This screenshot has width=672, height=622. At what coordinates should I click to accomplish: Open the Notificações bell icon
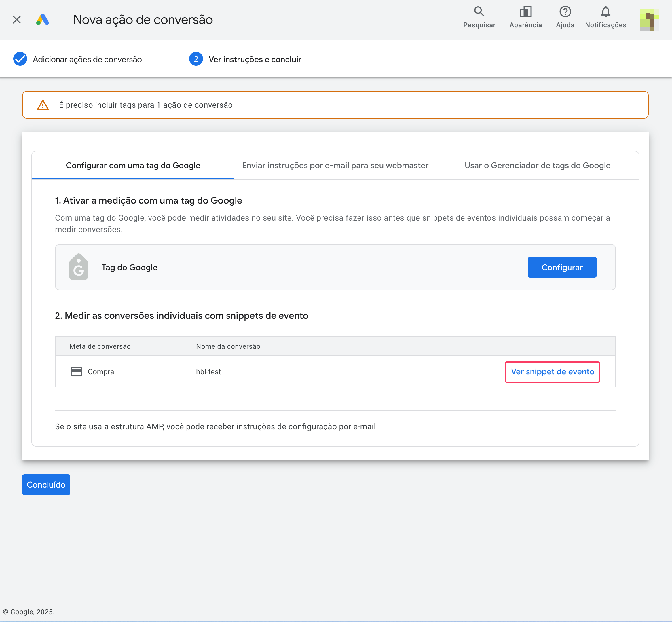[605, 12]
